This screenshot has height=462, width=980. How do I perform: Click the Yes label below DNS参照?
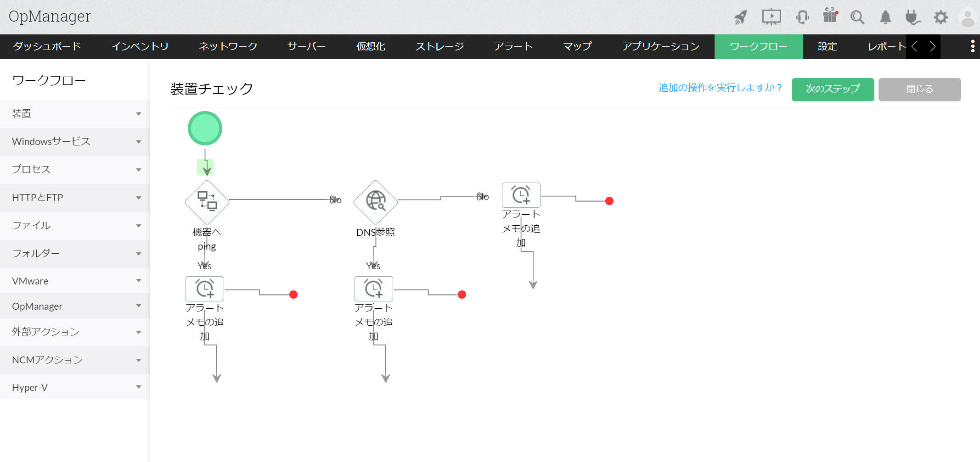pos(373,266)
